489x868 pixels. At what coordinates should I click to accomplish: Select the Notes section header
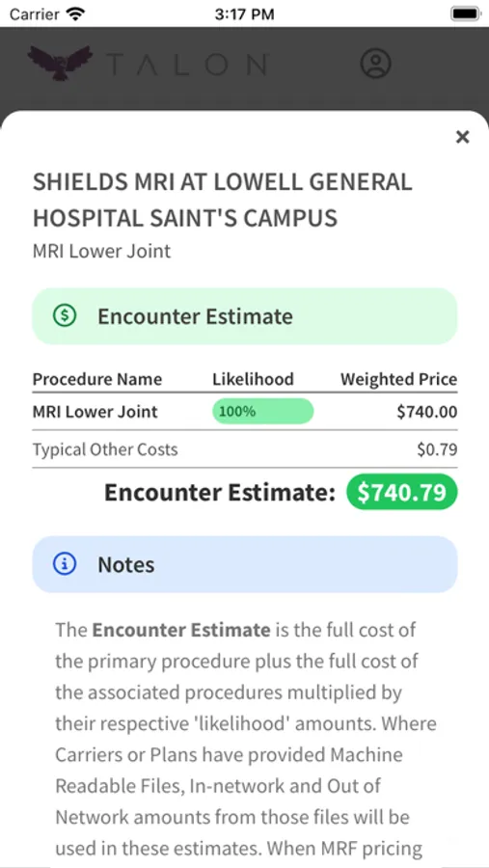coord(245,564)
